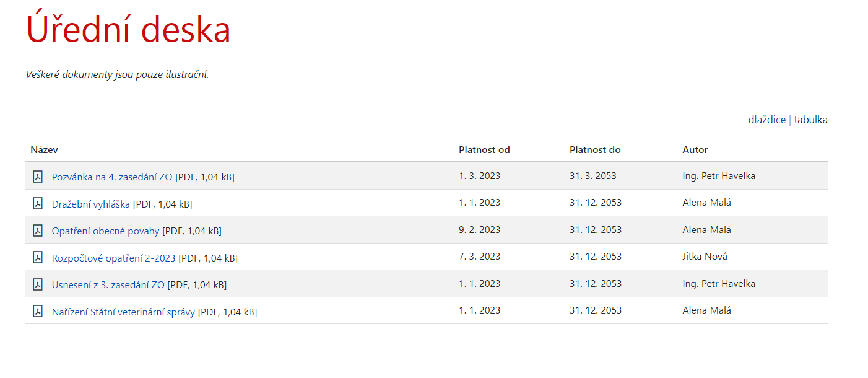The image size is (868, 378).
Task: Click the Platnost od column header
Action: pos(484,149)
